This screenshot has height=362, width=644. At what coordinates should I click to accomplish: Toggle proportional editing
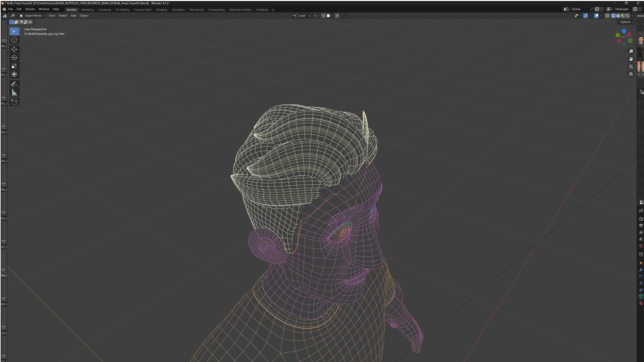click(337, 16)
